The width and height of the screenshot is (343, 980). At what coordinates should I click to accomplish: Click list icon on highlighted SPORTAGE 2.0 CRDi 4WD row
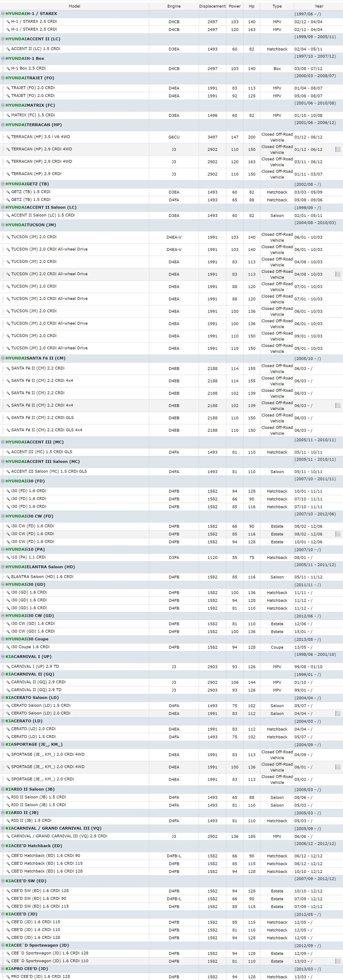pos(338,767)
